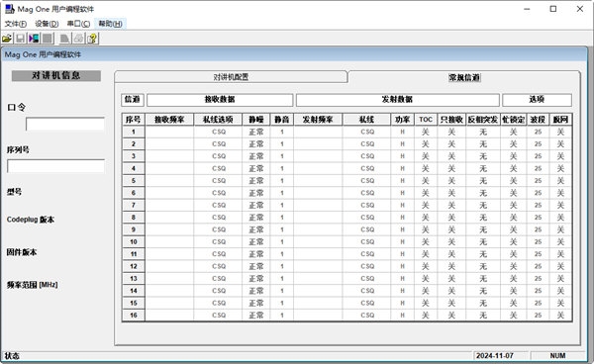The height and width of the screenshot is (364, 594).
Task: Click the Mag One app icon in title bar
Action: pyautogui.click(x=9, y=9)
